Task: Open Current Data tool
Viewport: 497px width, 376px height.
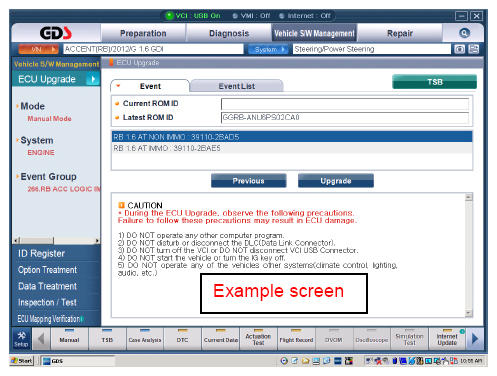Action: click(x=221, y=339)
